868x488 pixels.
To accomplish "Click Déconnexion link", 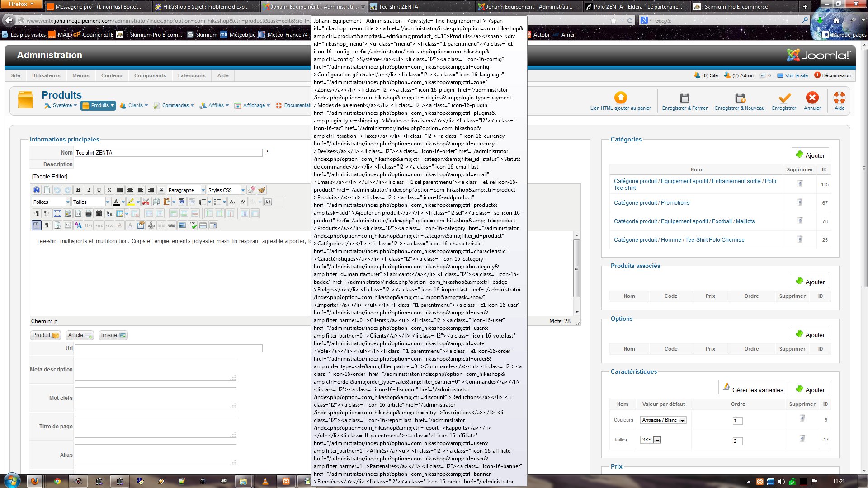I will (x=832, y=75).
